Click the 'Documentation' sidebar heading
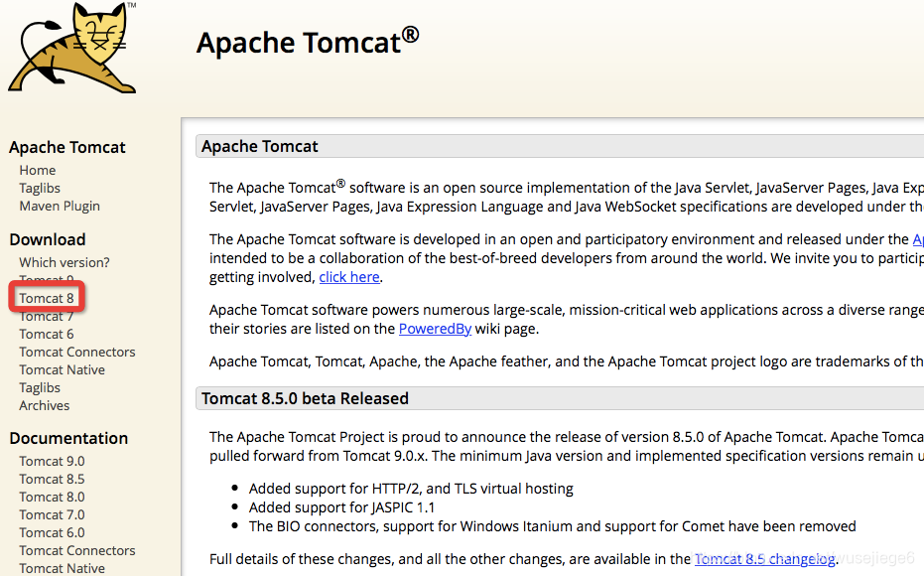The image size is (924, 576). click(68, 438)
